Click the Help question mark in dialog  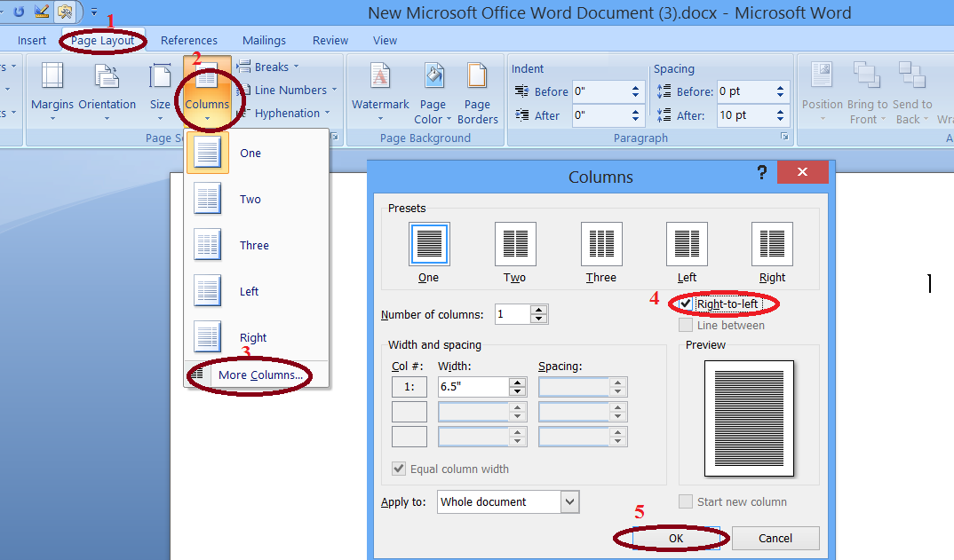click(x=762, y=173)
